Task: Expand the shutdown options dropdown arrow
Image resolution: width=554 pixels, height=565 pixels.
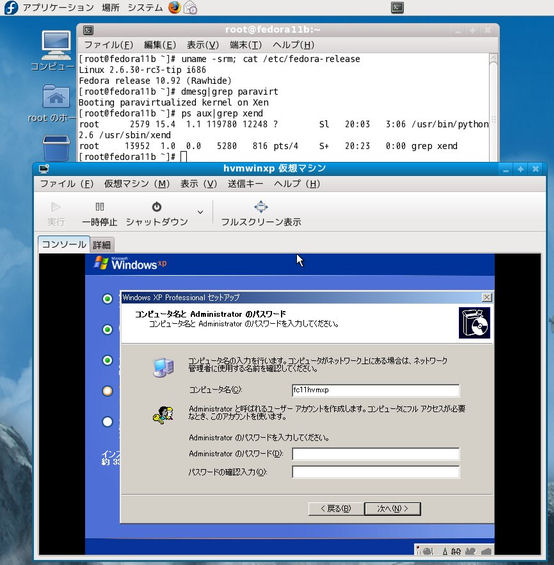Action: click(200, 212)
